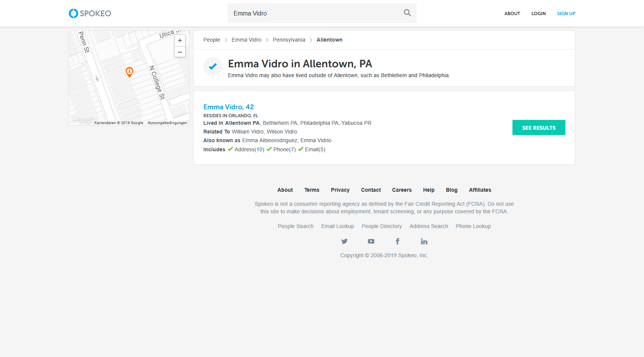644x357 pixels.
Task: Go to the Blog
Action: [x=452, y=190]
